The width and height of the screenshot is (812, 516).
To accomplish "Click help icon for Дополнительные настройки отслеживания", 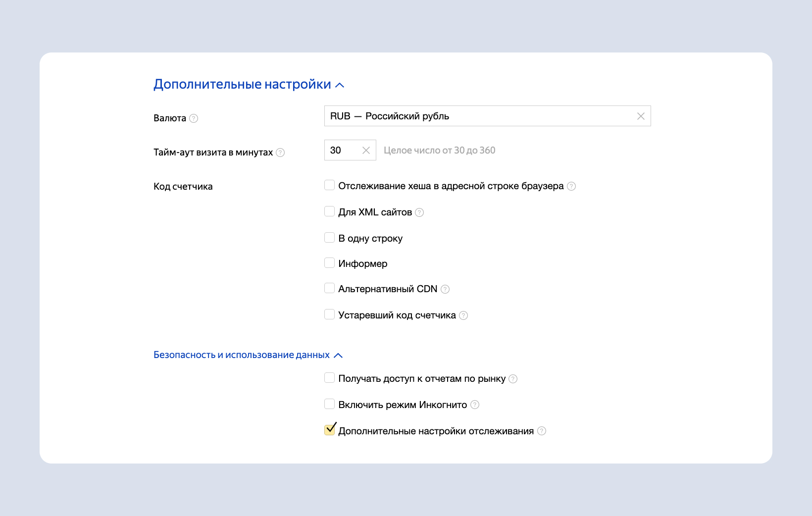I will click(x=542, y=431).
